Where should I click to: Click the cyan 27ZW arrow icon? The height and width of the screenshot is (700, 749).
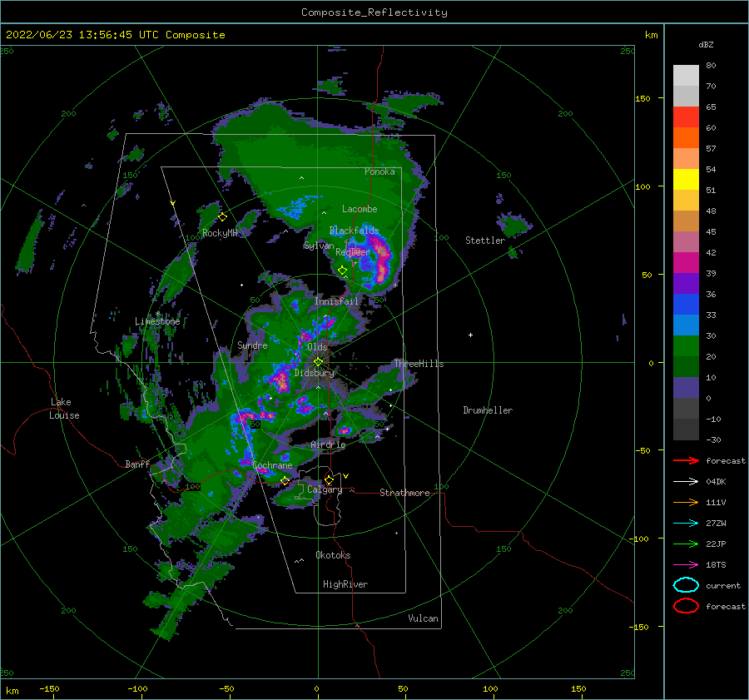click(x=686, y=524)
